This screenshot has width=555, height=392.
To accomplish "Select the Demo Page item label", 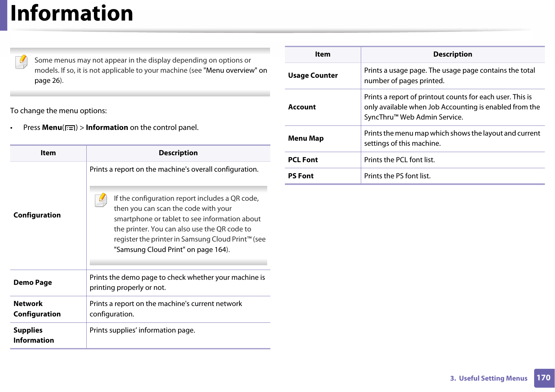I will click(33, 283).
